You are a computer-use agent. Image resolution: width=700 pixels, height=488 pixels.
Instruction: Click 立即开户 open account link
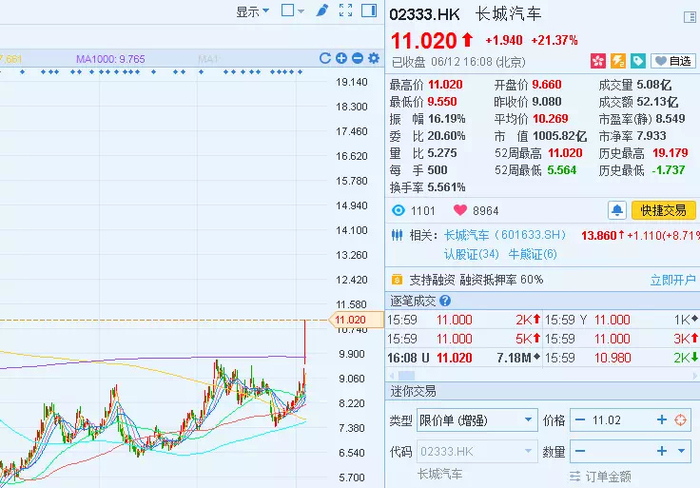tap(673, 280)
